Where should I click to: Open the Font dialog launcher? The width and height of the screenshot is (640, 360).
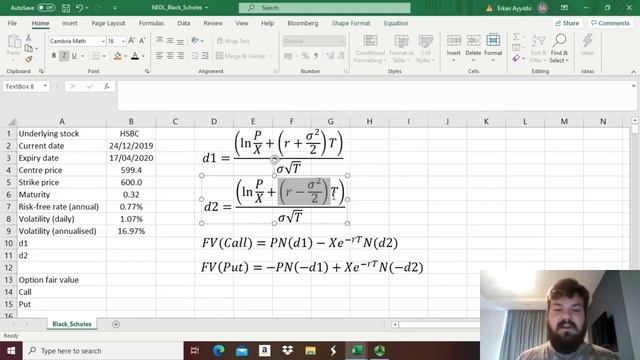[x=147, y=71]
